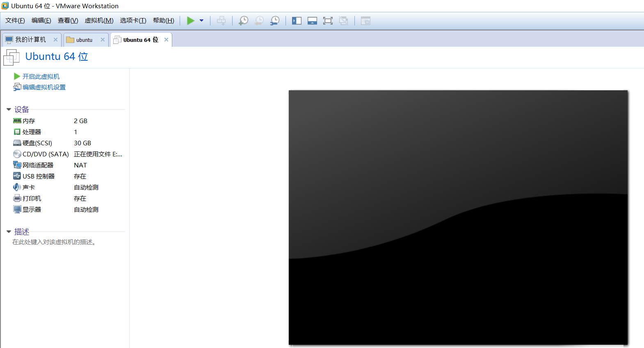Click 编辑虚拟机设置 link

(44, 87)
